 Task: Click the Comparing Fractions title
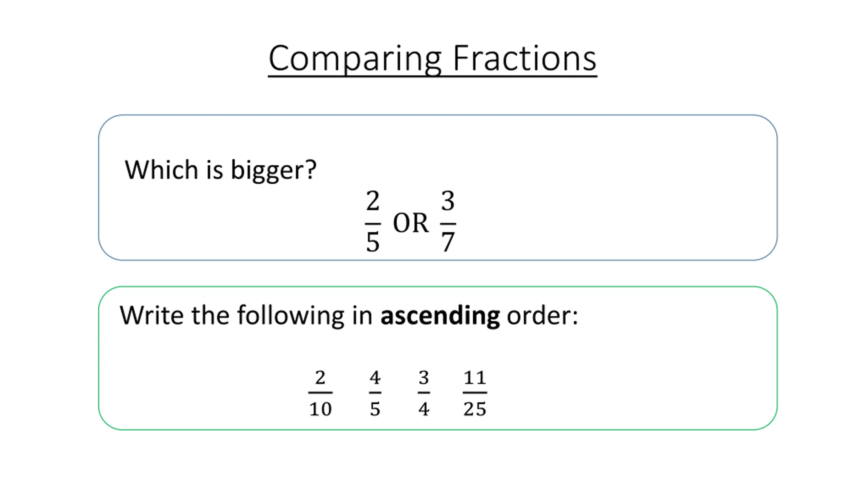[432, 59]
